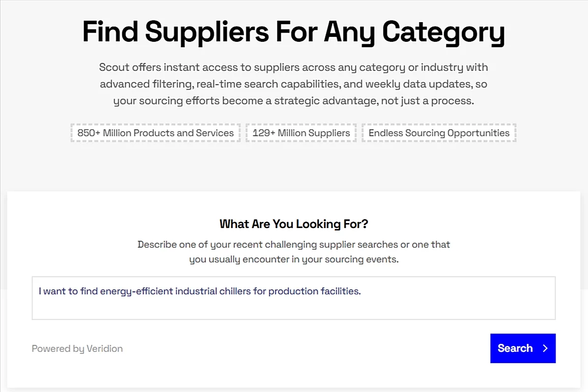
Task: Click the Scout offers instant access paragraph
Action: (294, 84)
